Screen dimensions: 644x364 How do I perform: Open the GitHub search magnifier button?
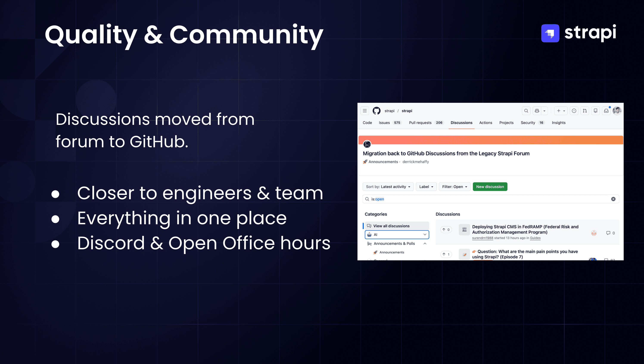pos(526,111)
